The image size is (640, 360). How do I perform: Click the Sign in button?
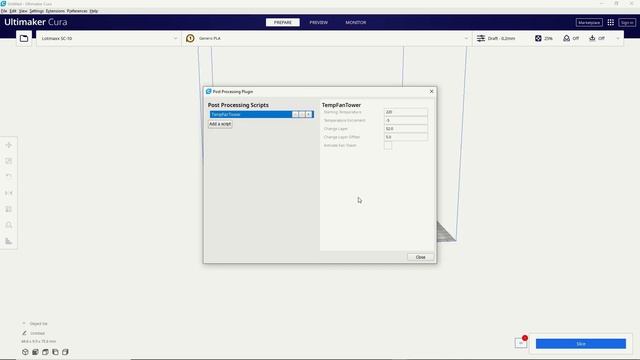pos(627,22)
